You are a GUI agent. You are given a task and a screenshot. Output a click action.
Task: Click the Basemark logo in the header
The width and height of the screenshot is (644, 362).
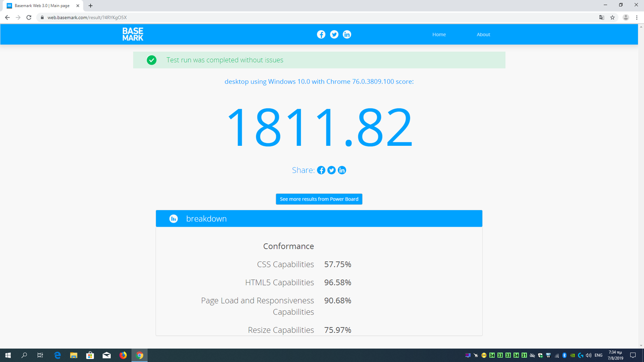(x=133, y=34)
